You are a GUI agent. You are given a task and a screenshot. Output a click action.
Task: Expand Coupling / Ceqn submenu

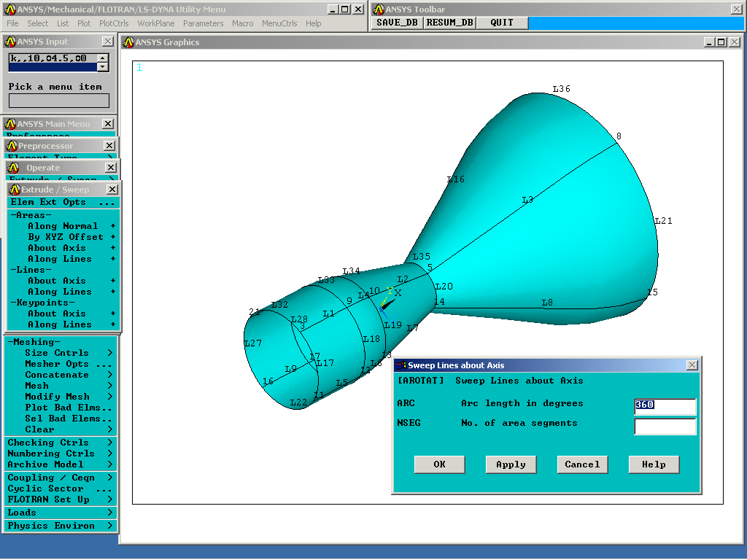(61, 478)
